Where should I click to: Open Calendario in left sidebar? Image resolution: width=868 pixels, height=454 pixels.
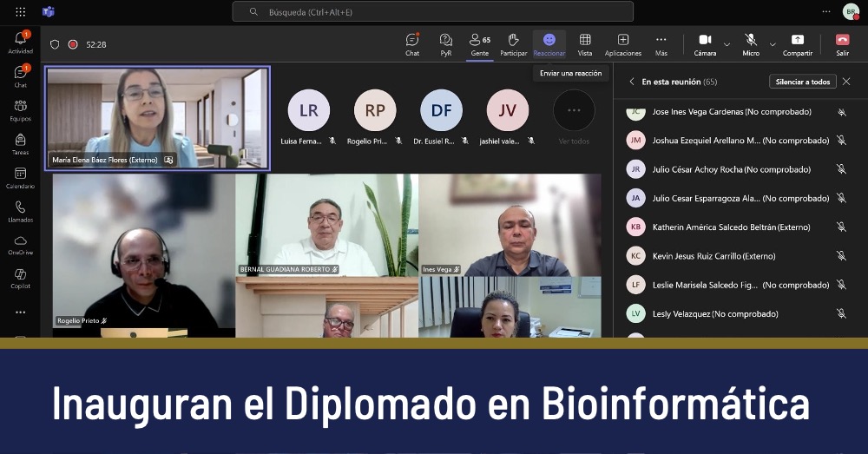(20, 178)
